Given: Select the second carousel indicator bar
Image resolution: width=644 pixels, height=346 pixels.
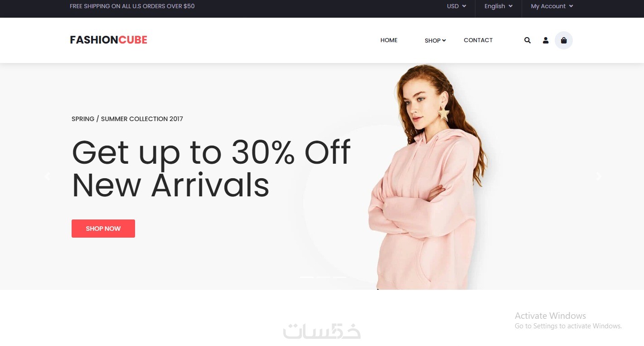Looking at the screenshot, I should click(x=323, y=277).
